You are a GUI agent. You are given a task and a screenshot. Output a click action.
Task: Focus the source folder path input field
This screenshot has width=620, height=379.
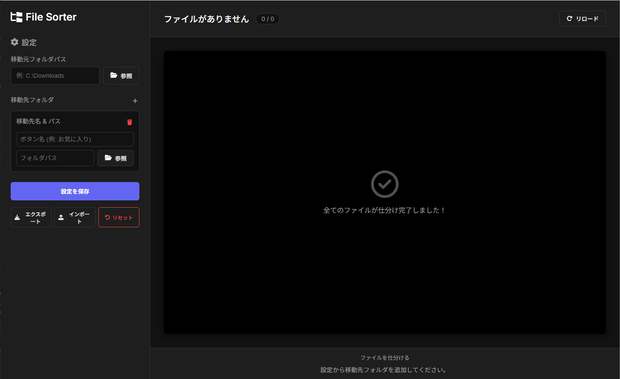[55, 75]
